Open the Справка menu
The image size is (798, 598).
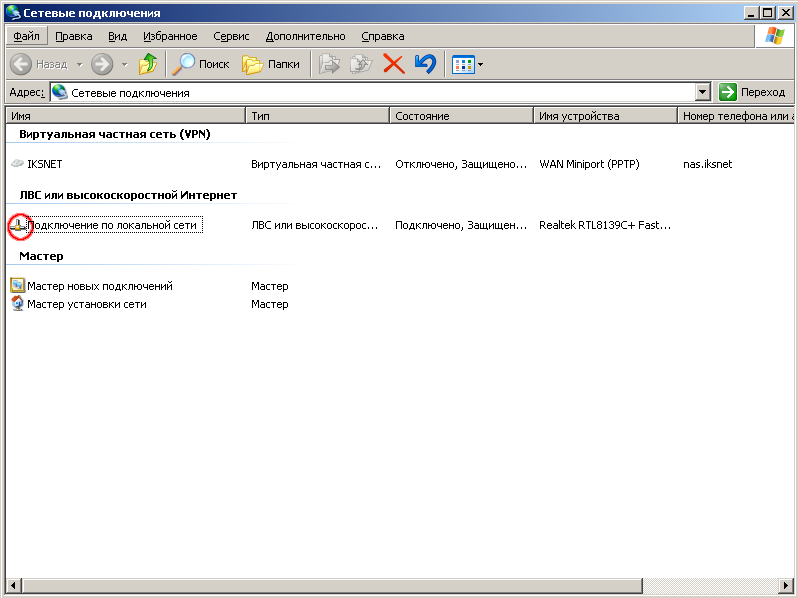tap(383, 36)
